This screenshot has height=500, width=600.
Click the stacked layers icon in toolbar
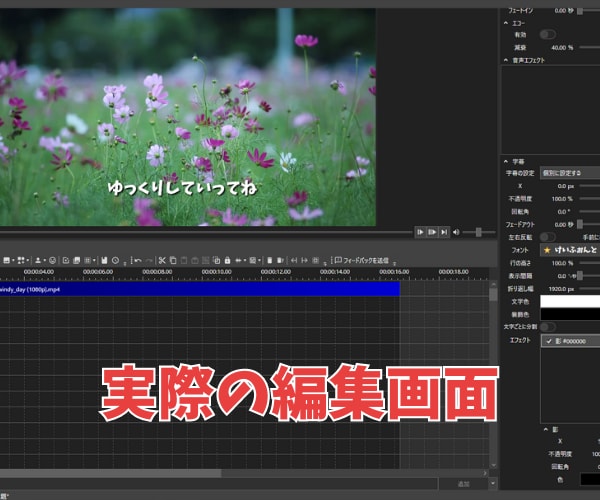point(77,261)
